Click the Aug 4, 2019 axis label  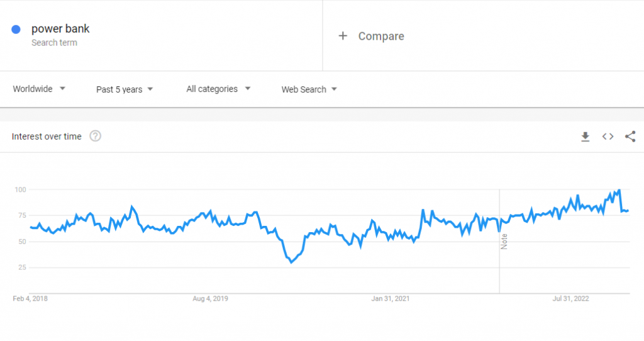coord(211,298)
